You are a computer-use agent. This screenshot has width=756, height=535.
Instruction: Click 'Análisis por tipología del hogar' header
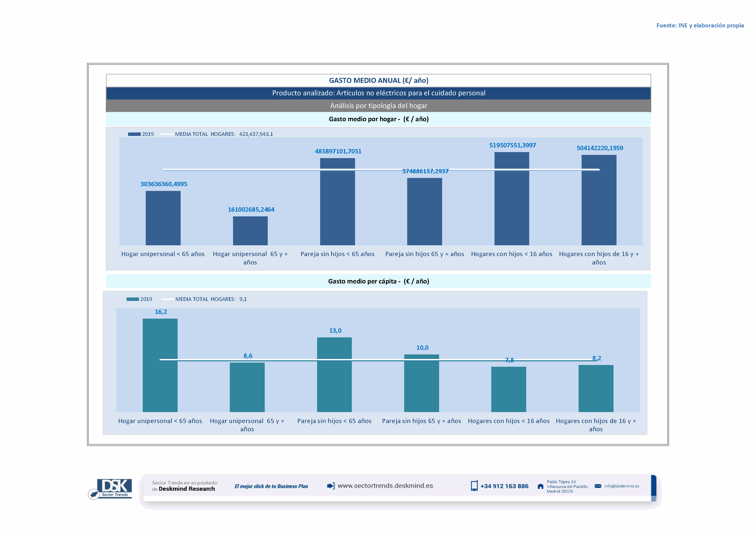click(x=378, y=106)
